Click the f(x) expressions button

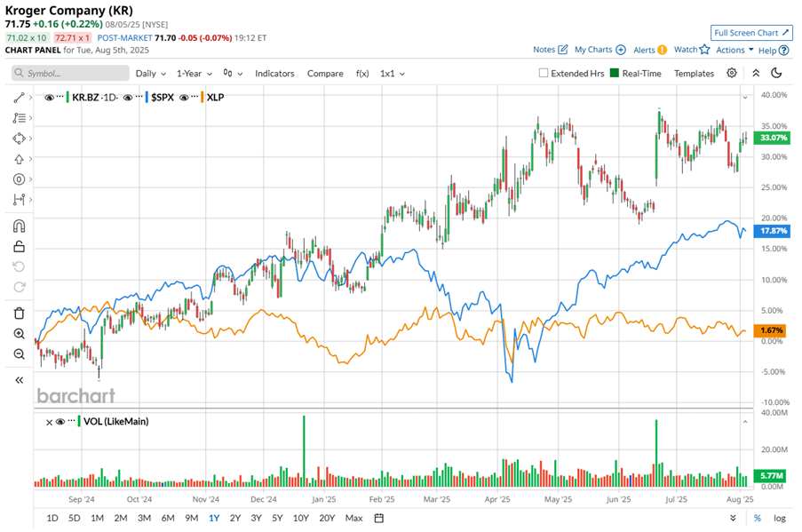[x=362, y=73]
